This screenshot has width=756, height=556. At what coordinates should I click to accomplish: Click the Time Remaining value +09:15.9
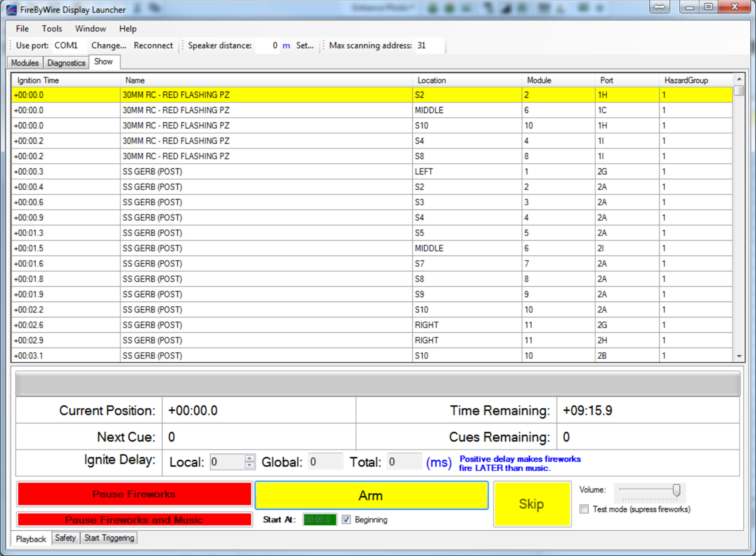click(x=587, y=411)
